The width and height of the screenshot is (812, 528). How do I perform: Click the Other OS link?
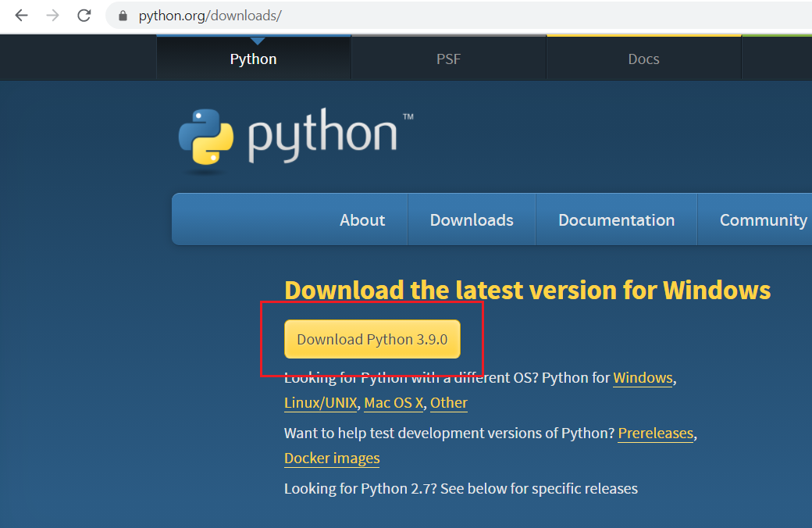(x=449, y=402)
